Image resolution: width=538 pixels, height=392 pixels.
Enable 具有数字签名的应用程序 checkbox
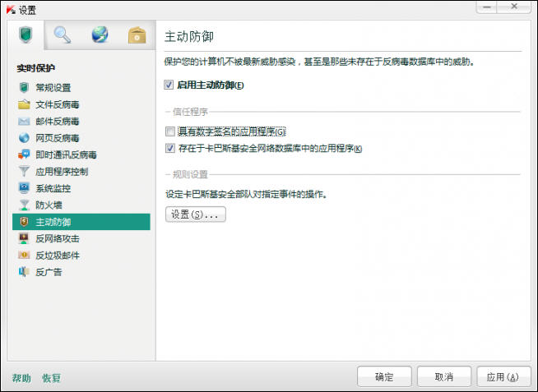(169, 131)
